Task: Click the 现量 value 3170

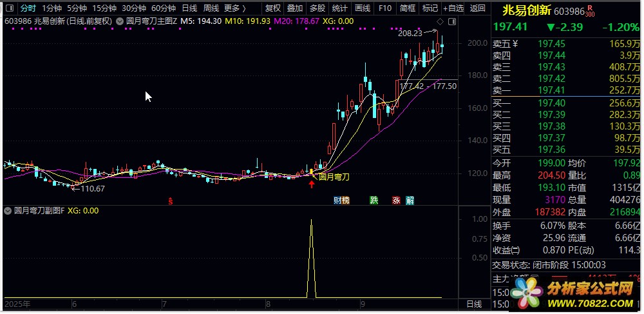Action: click(555, 200)
